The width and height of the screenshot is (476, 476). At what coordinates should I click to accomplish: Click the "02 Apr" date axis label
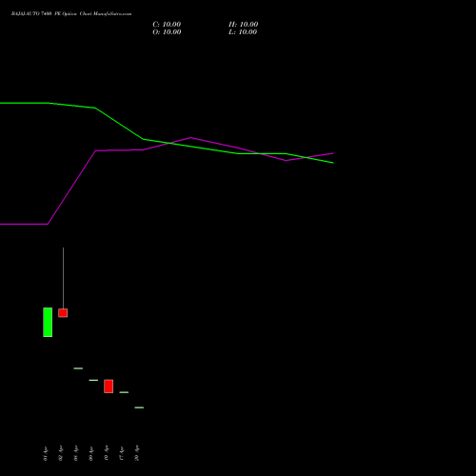pyautogui.click(x=61, y=453)
